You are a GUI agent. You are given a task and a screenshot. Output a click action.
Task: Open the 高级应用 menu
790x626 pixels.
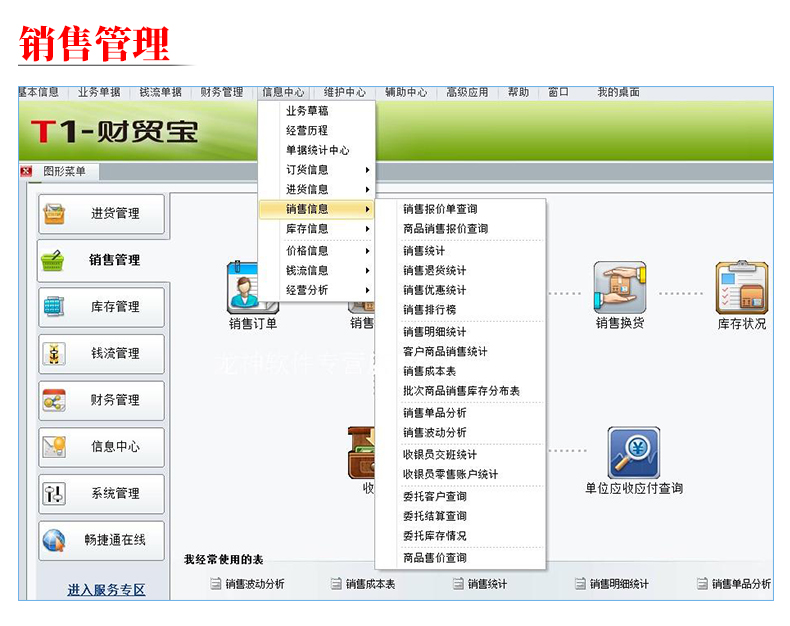click(468, 92)
